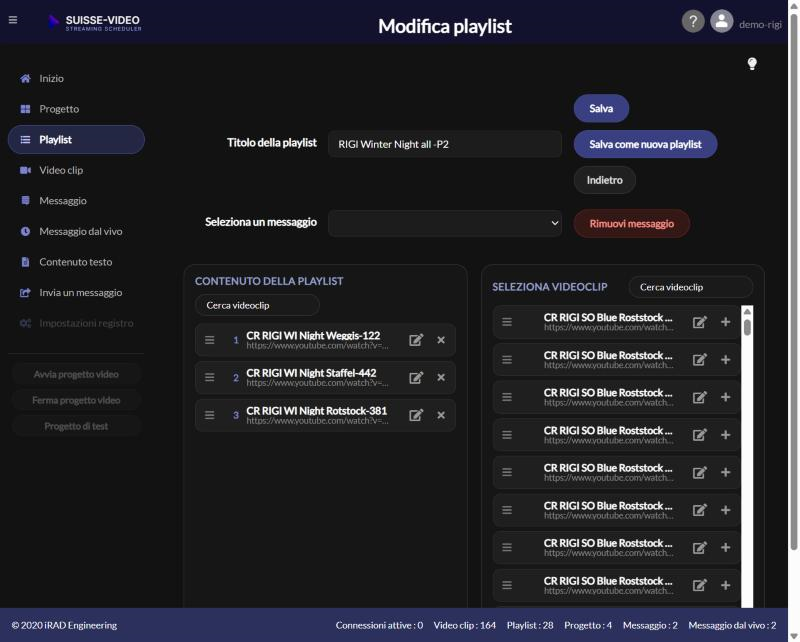
Task: Open the Progetto section in sidebar
Action: tap(59, 109)
